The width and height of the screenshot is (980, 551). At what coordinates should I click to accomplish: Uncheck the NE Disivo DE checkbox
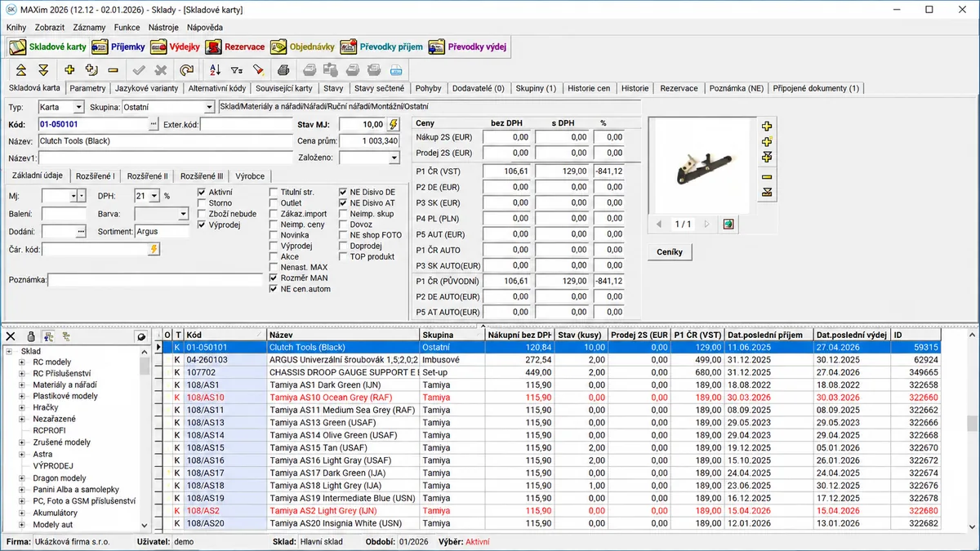[344, 192]
